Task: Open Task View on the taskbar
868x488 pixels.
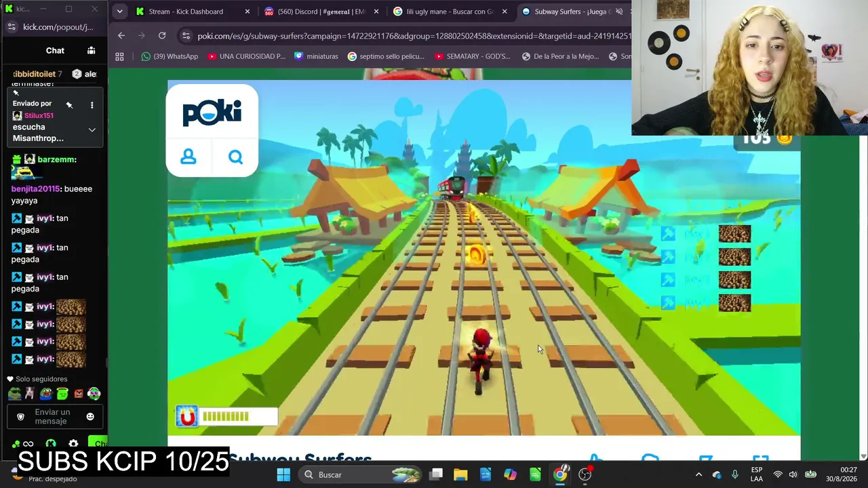Action: (x=436, y=474)
